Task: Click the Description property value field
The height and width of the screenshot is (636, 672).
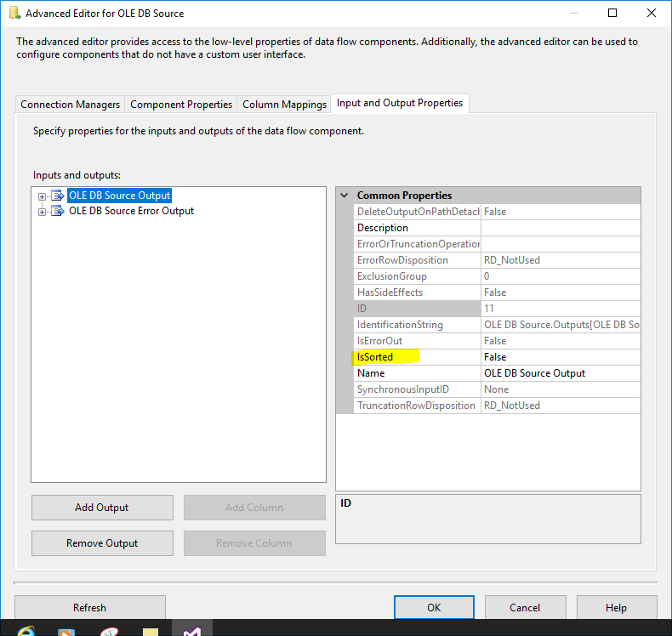Action: [x=561, y=228]
